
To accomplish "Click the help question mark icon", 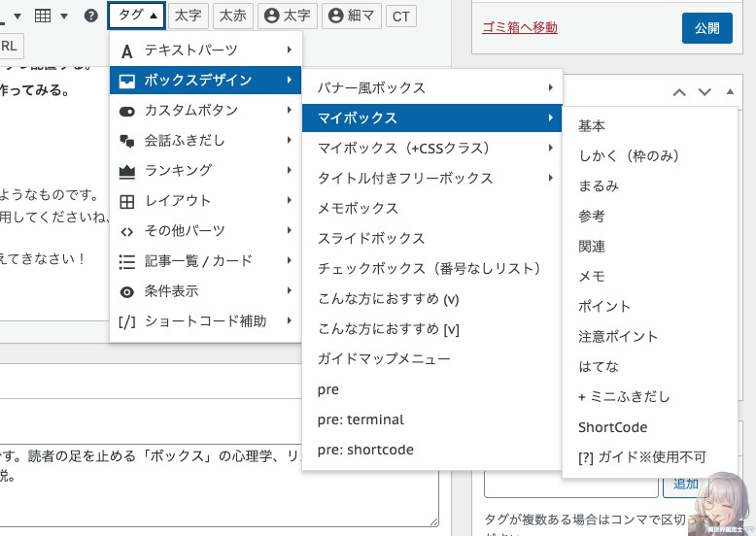I will 90,16.
